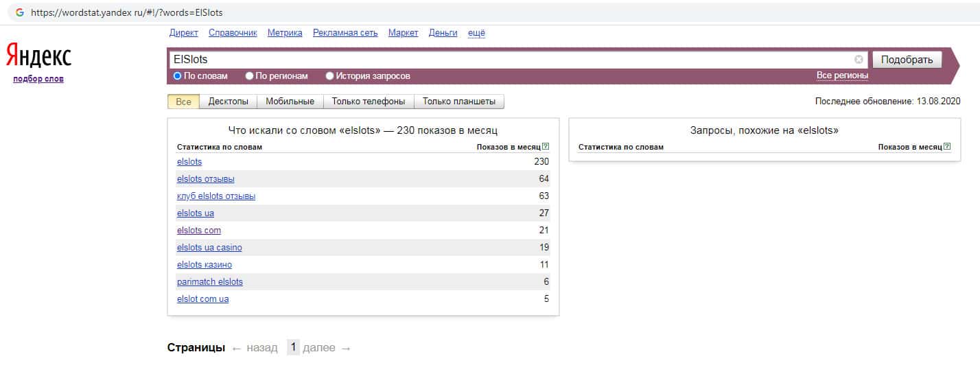Screen dimensions: 980x374
Task: Click help icon in left statistics table header
Action: 546,147
